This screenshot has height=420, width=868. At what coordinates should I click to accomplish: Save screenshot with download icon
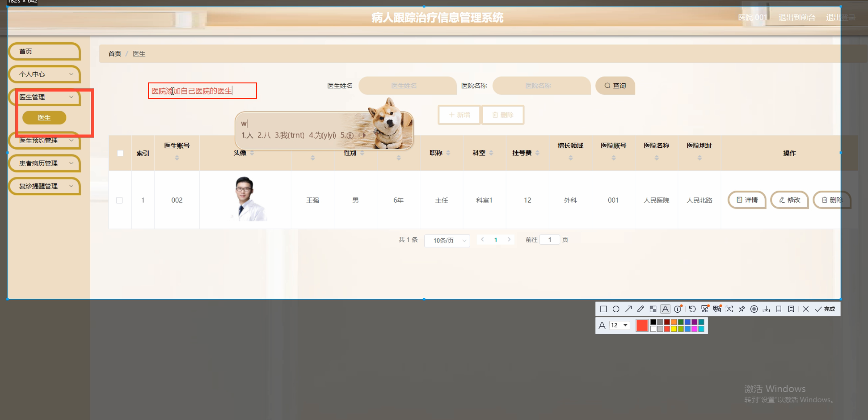pyautogui.click(x=766, y=309)
